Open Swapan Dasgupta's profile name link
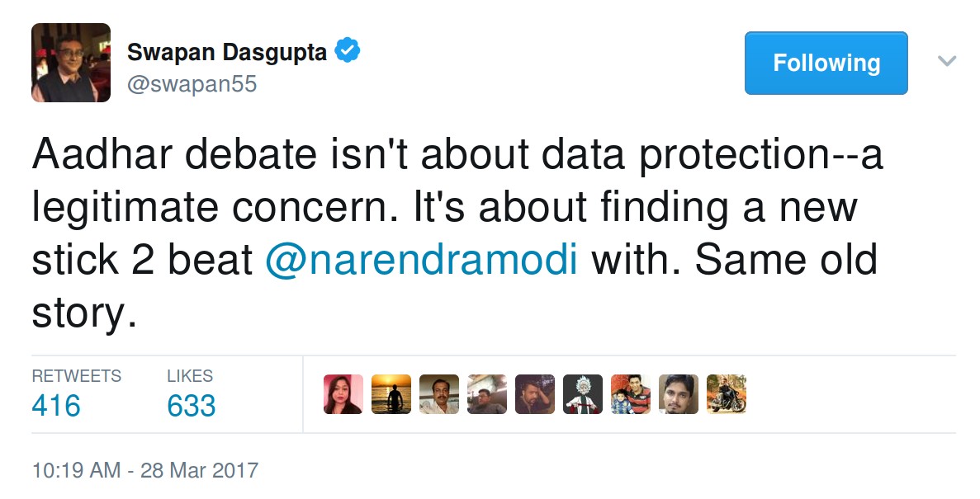980x499 pixels. [x=228, y=53]
